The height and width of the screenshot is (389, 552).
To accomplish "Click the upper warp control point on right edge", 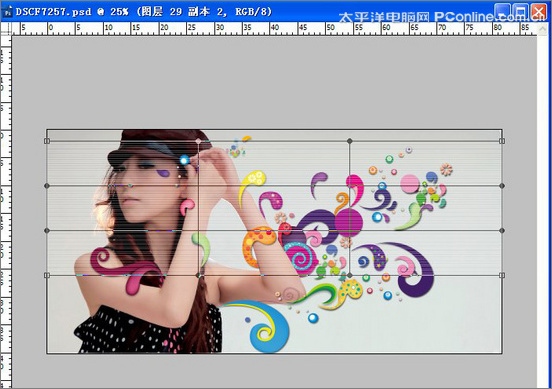I will (502, 186).
